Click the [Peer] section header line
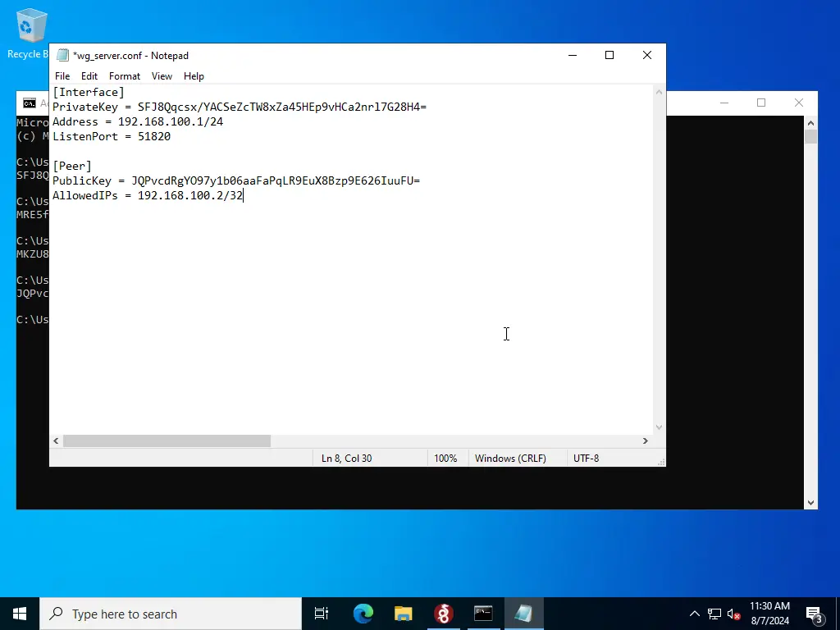The height and width of the screenshot is (630, 840). (x=72, y=166)
